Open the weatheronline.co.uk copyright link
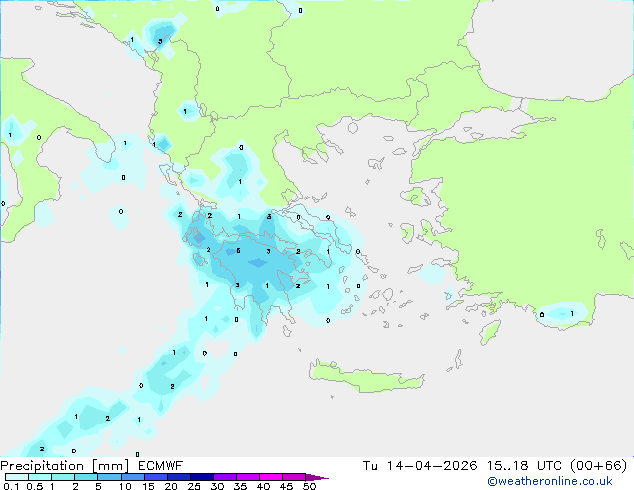This screenshot has width=634, height=490. pos(550,481)
